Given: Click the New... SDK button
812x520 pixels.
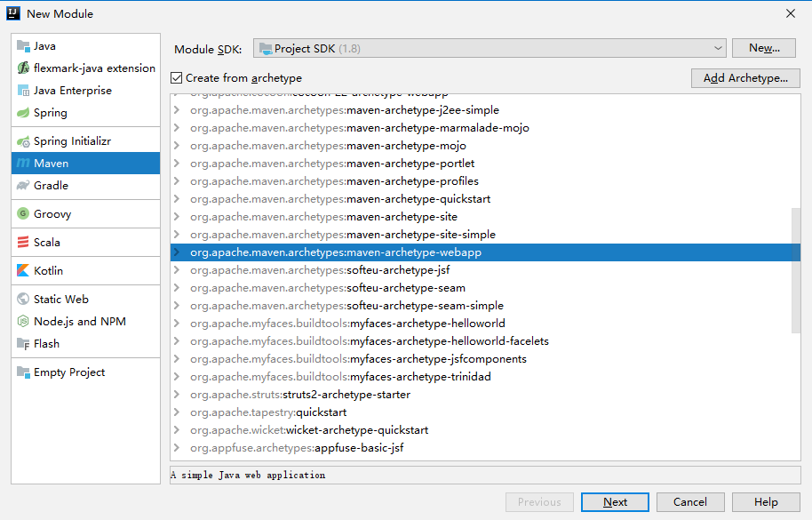Looking at the screenshot, I should [x=764, y=48].
